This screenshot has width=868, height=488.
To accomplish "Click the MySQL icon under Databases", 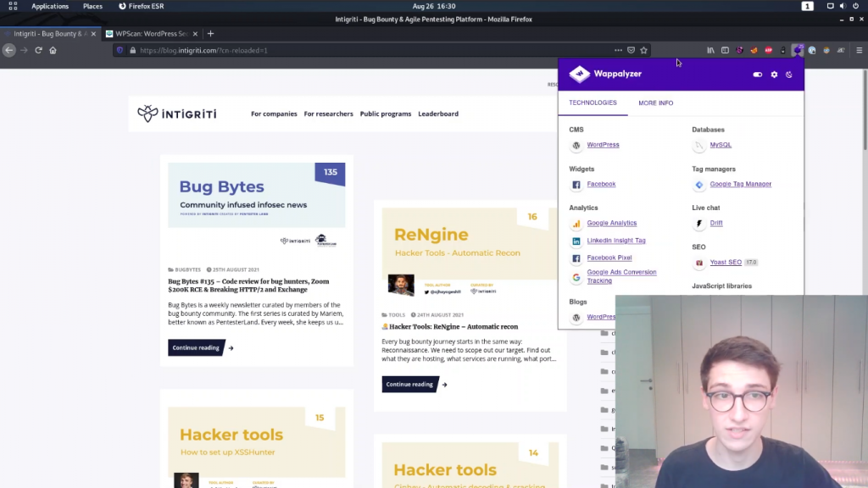I will (699, 146).
